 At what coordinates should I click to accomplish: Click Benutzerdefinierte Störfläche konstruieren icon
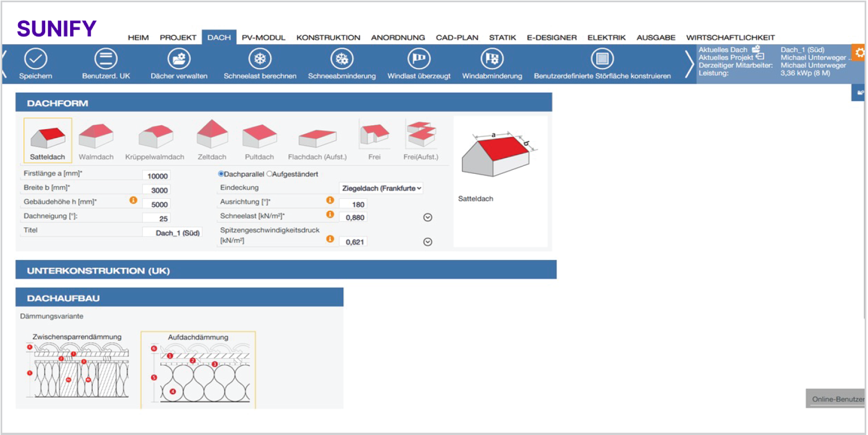click(602, 58)
